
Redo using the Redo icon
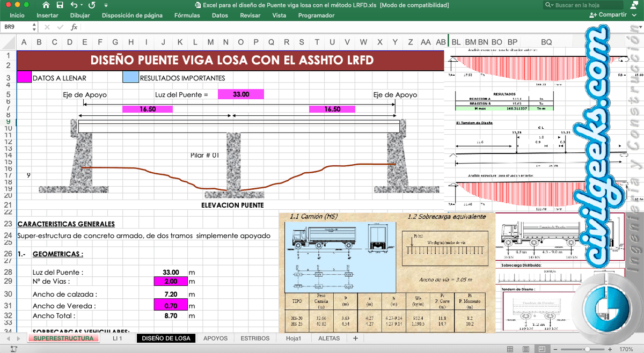click(x=92, y=5)
